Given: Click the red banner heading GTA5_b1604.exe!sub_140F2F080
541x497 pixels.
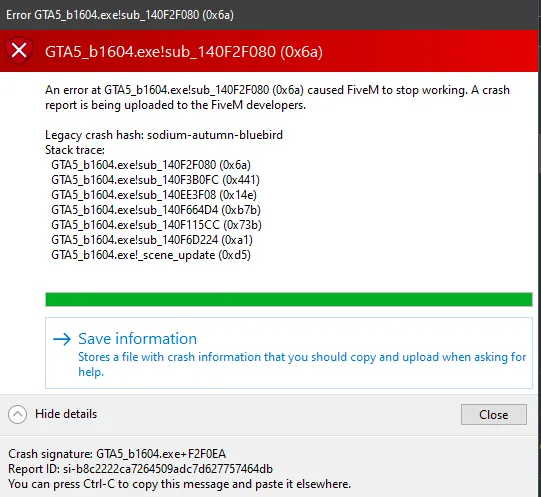Looking at the screenshot, I should tap(184, 52).
